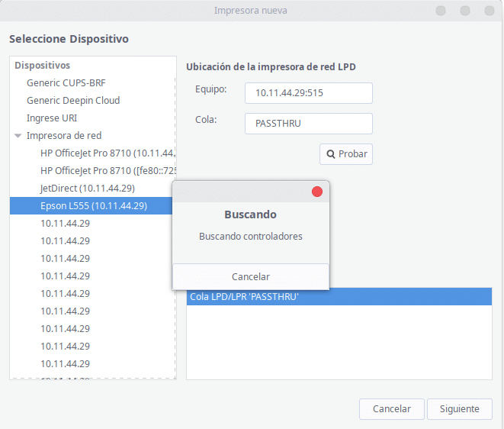This screenshot has height=429, width=504.
Task: Pick HP OfficeJet Pro 8710 ([fe80 entry
Action: tap(108, 170)
